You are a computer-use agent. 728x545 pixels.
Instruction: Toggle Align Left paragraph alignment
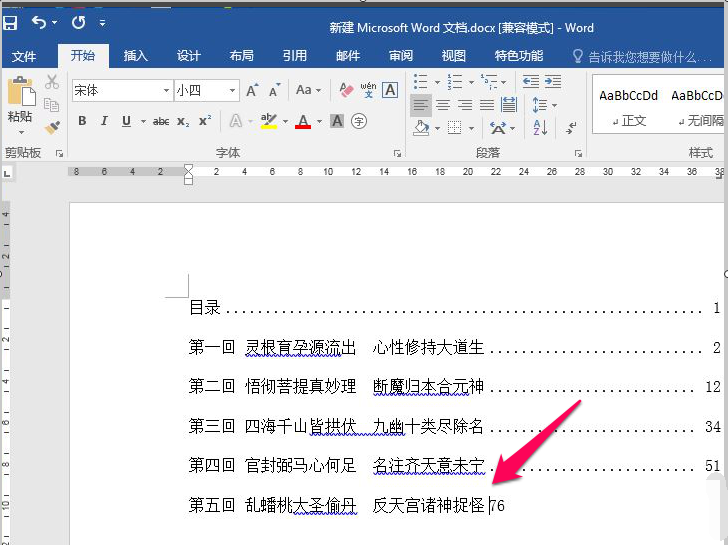pos(421,105)
